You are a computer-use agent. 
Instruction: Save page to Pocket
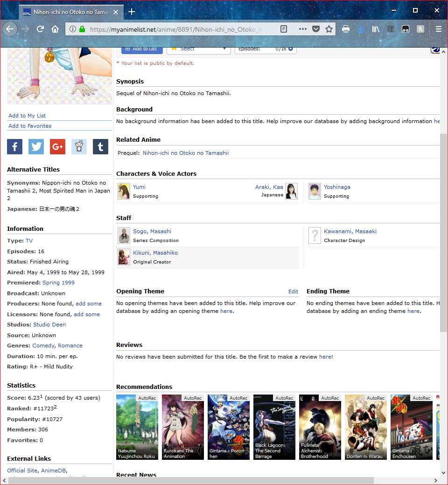[x=316, y=29]
